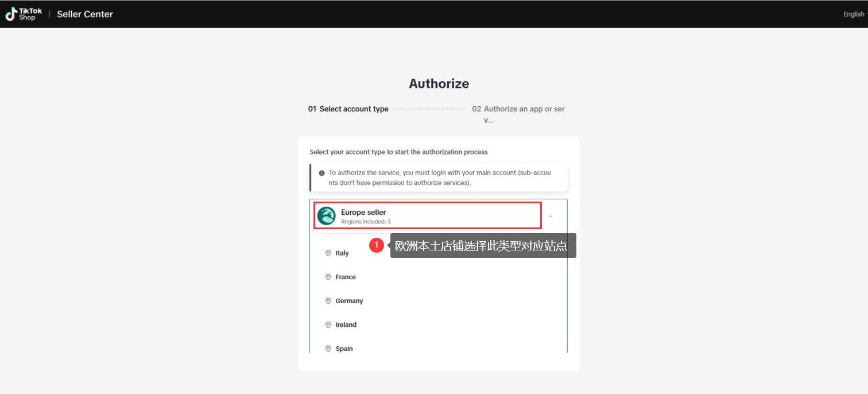Image resolution: width=868 pixels, height=394 pixels.
Task: Choose the France region
Action: tap(346, 277)
